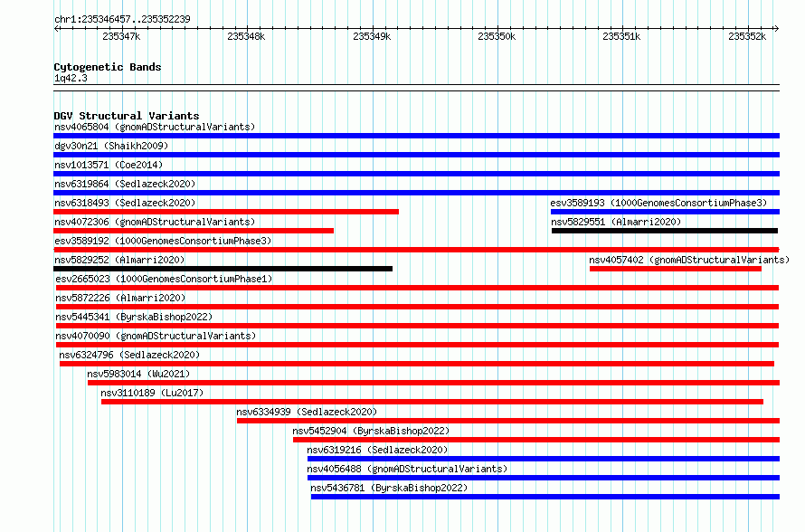Click the ruler's right arrowhead

776,29
